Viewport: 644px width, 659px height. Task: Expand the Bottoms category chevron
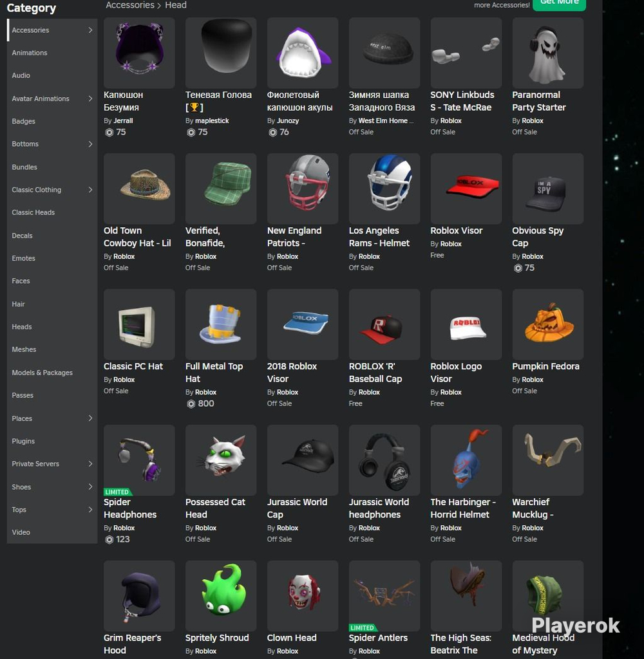coord(90,144)
